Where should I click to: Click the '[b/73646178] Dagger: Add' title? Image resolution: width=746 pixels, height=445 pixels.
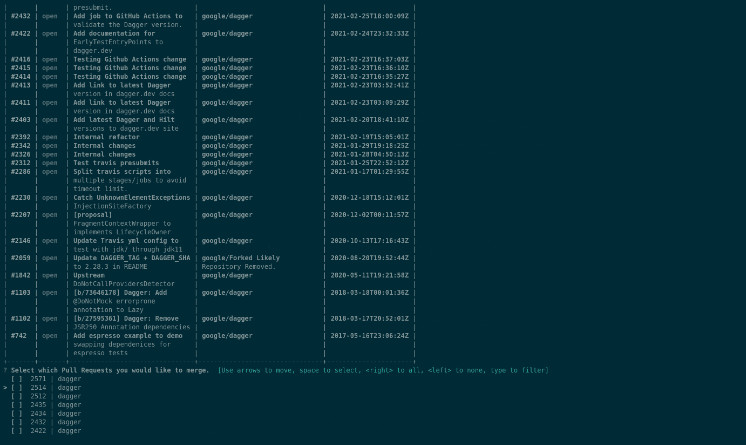click(x=120, y=293)
